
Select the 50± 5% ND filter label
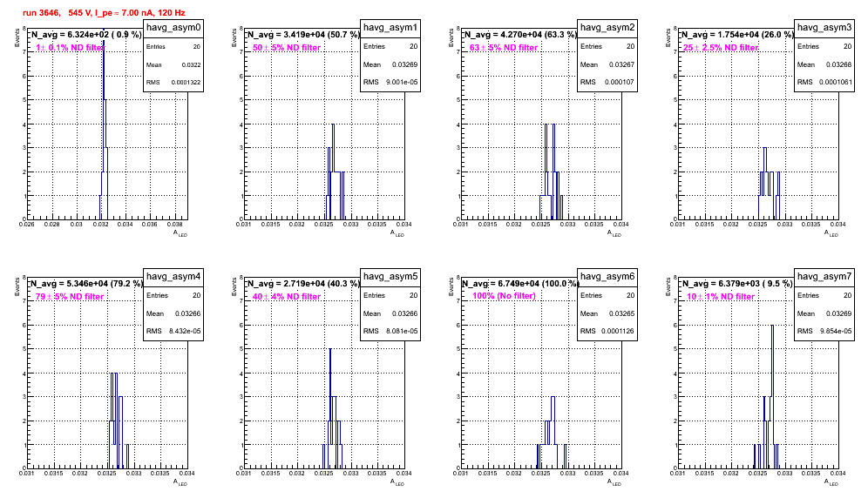pyautogui.click(x=287, y=48)
